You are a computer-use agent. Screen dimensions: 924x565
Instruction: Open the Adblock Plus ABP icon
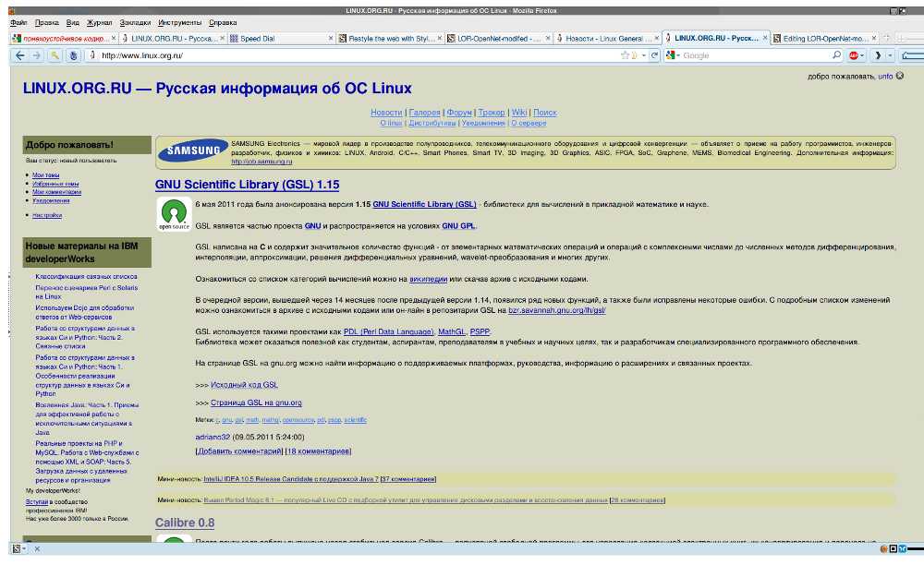(x=853, y=55)
